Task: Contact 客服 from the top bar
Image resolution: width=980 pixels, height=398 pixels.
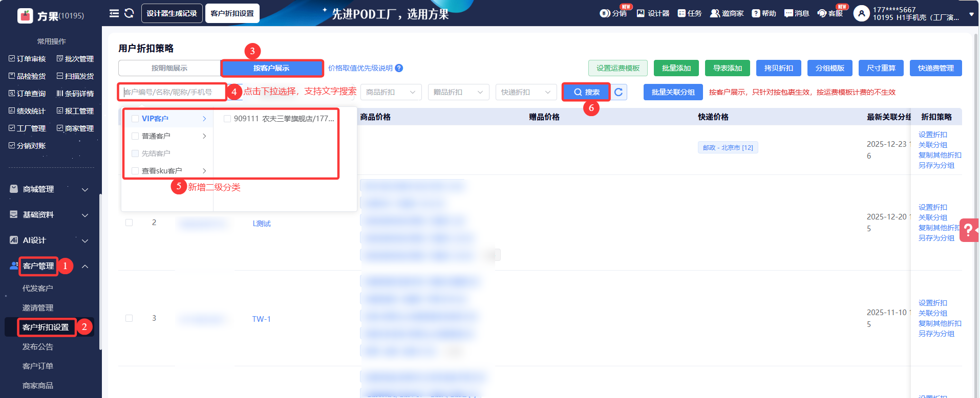Action: tap(830, 13)
